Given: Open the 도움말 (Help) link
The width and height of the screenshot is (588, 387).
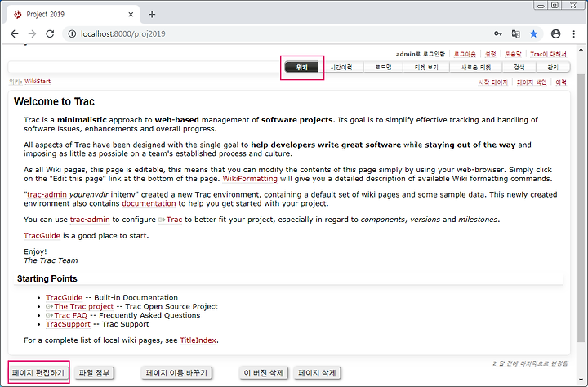Looking at the screenshot, I should 513,54.
